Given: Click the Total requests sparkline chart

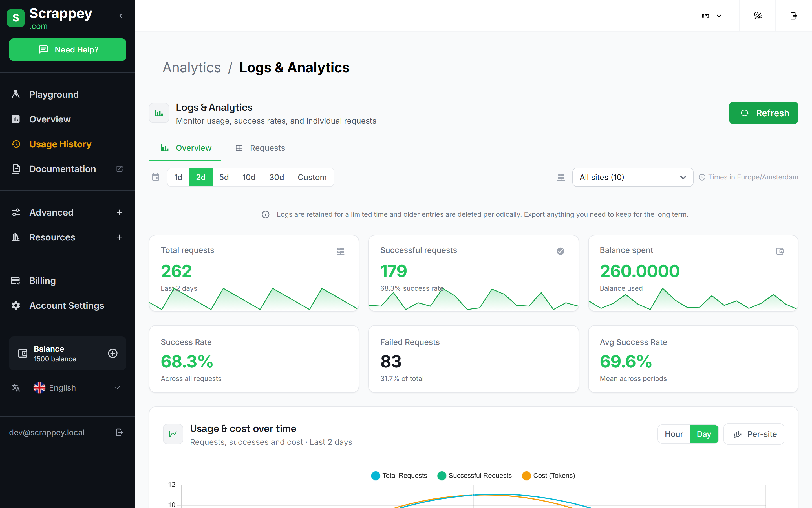Looking at the screenshot, I should pos(254,299).
